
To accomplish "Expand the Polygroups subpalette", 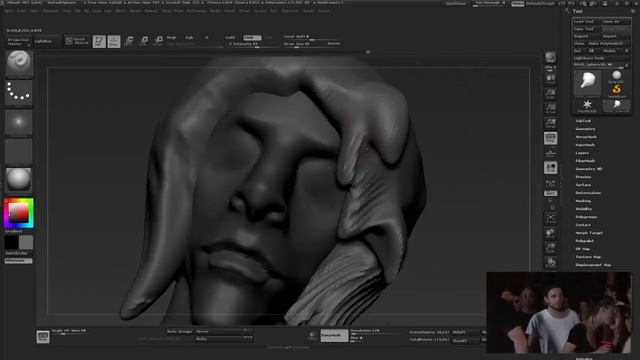I will pyautogui.click(x=586, y=217).
